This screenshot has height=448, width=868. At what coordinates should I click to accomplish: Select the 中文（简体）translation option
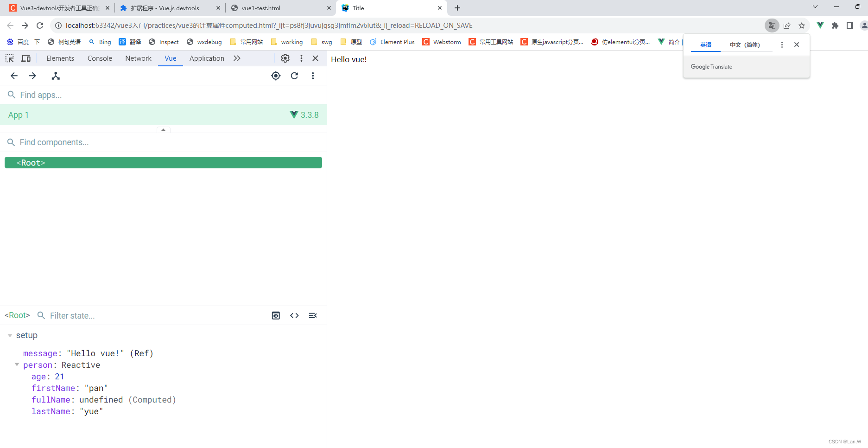click(746, 45)
